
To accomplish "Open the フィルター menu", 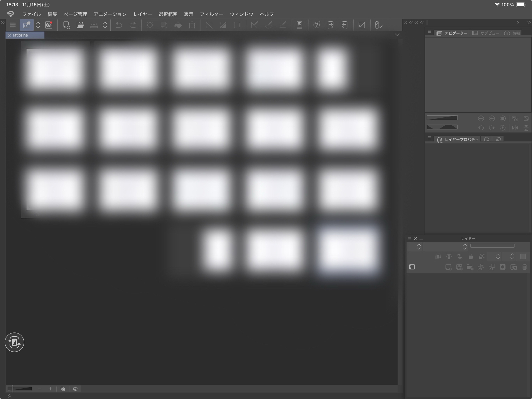I will (211, 14).
